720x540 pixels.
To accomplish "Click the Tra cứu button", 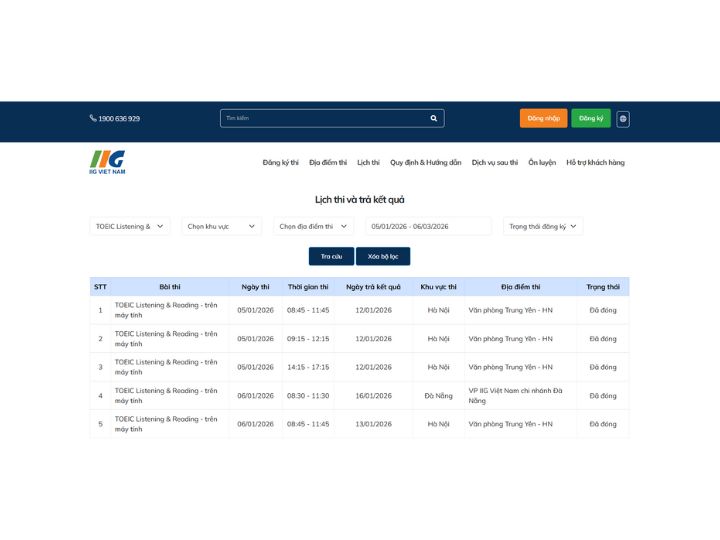I will pyautogui.click(x=332, y=256).
